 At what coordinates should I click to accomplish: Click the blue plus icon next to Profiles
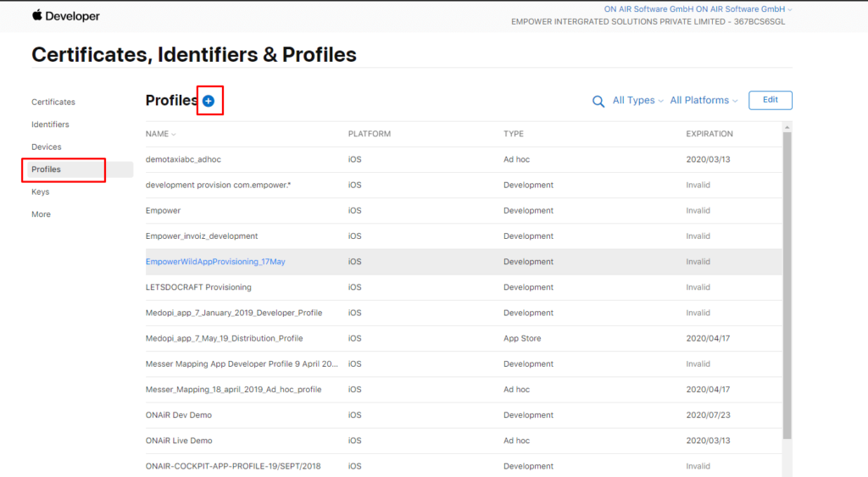tap(209, 101)
